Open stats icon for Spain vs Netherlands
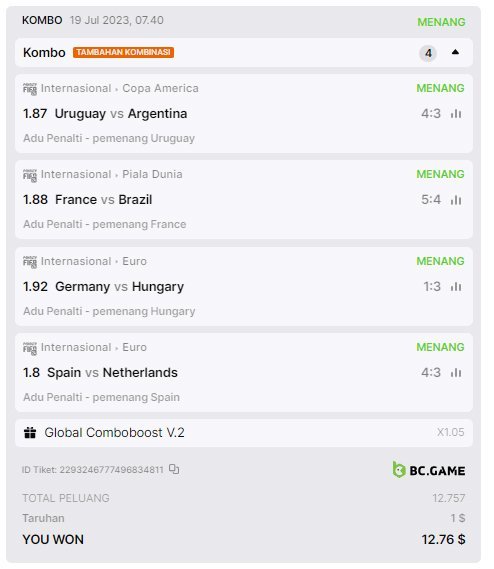494x569 pixels. 456,373
